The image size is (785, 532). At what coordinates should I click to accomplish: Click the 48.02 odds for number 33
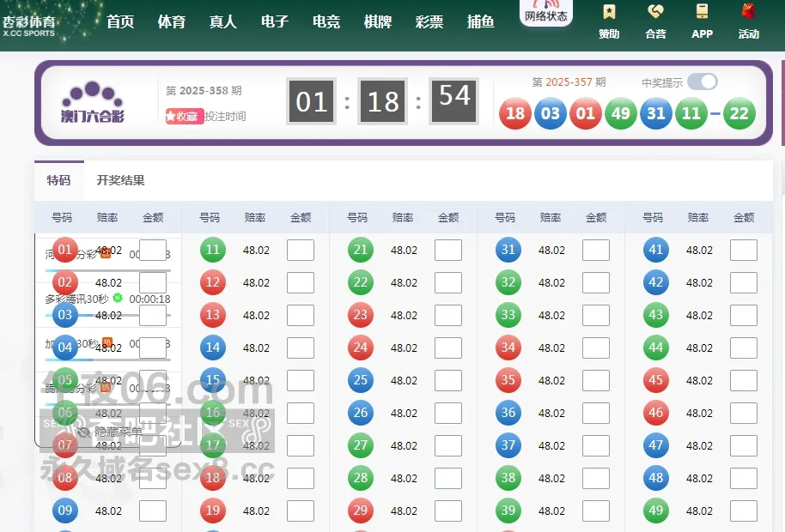(551, 316)
